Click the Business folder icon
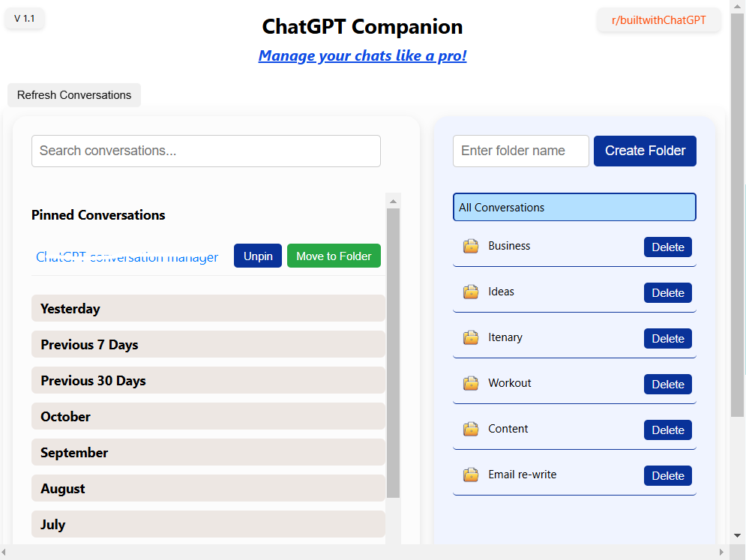This screenshot has width=746, height=560. coord(471,246)
